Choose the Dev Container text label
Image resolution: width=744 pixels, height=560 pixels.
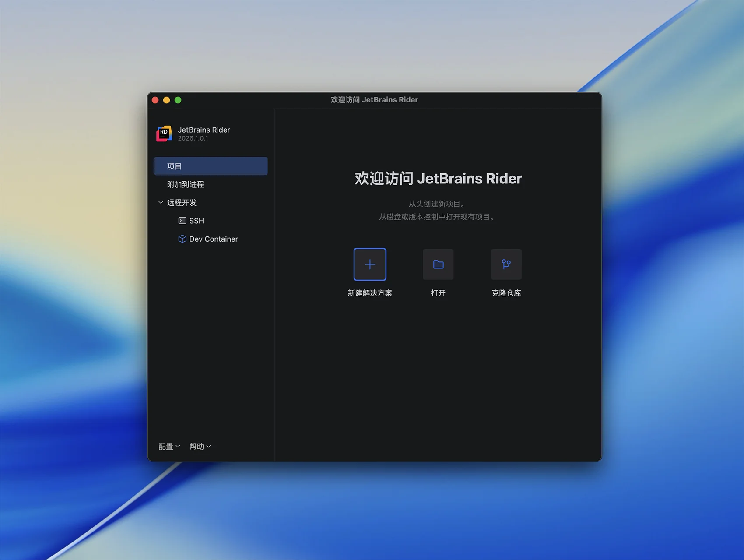click(x=214, y=239)
